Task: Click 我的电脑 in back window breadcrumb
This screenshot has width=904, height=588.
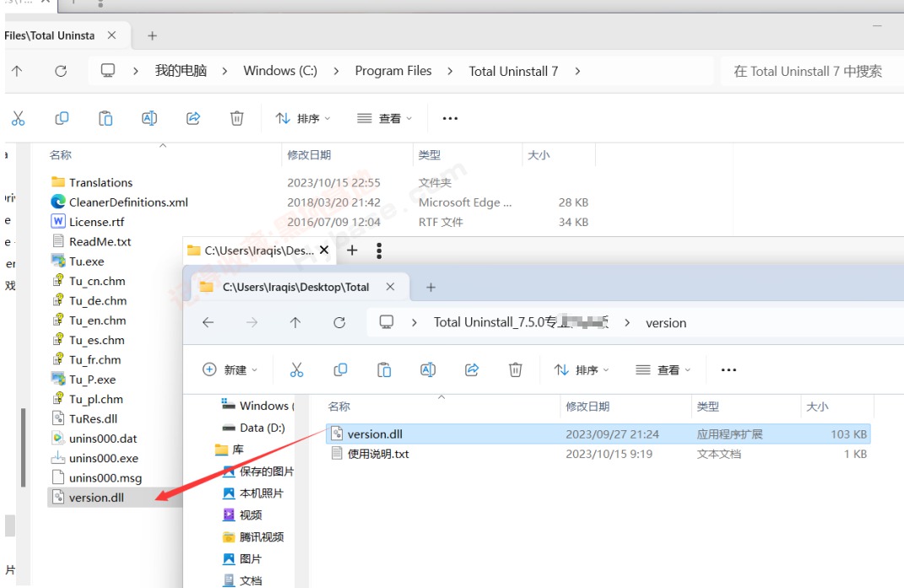Action: pyautogui.click(x=181, y=71)
